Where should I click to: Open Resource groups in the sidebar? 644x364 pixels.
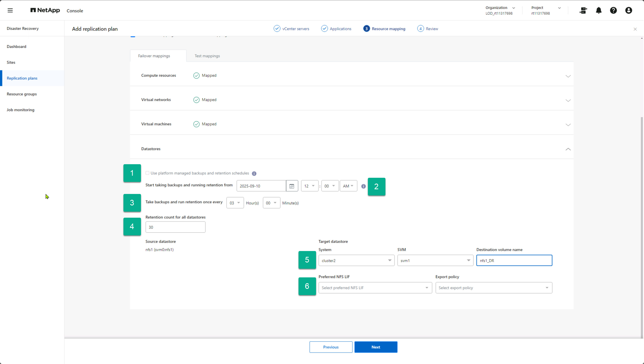click(22, 94)
